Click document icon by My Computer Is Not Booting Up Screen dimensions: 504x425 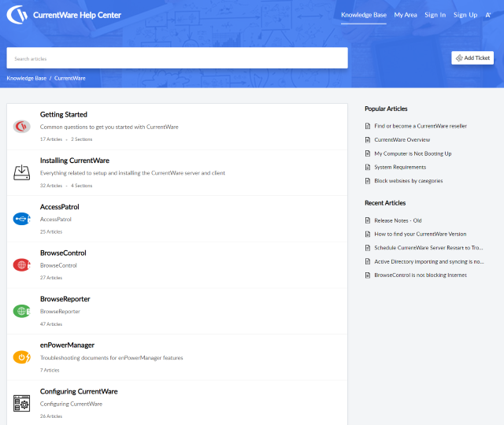[x=368, y=153]
